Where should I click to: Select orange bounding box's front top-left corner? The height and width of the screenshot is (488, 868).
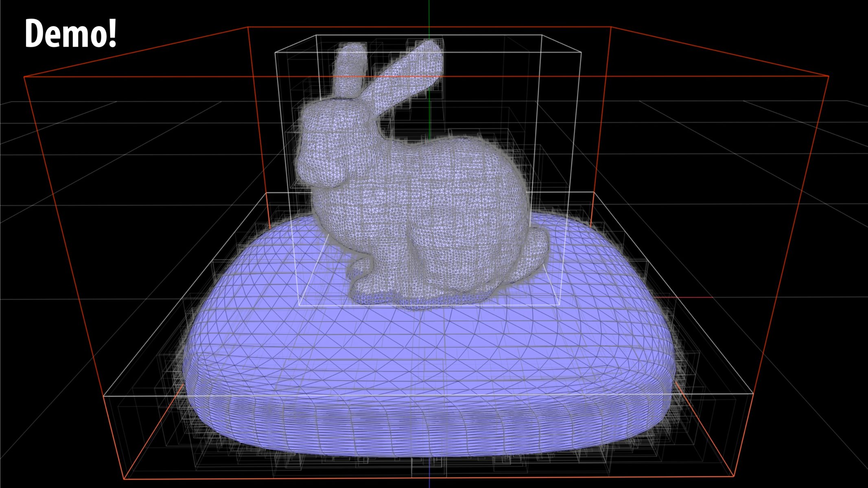24,77
